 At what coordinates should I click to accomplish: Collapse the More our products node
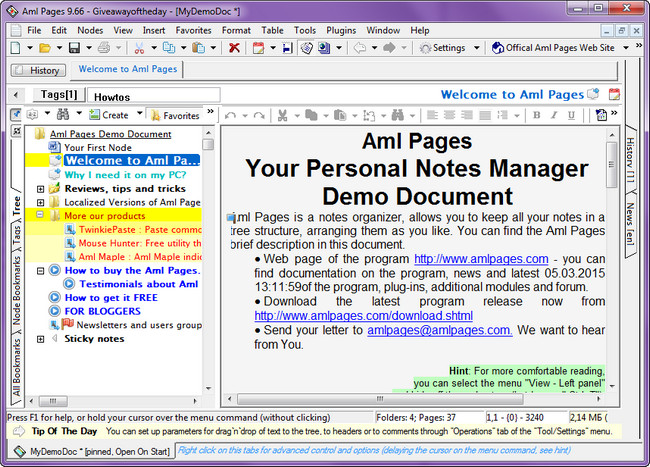[x=40, y=216]
